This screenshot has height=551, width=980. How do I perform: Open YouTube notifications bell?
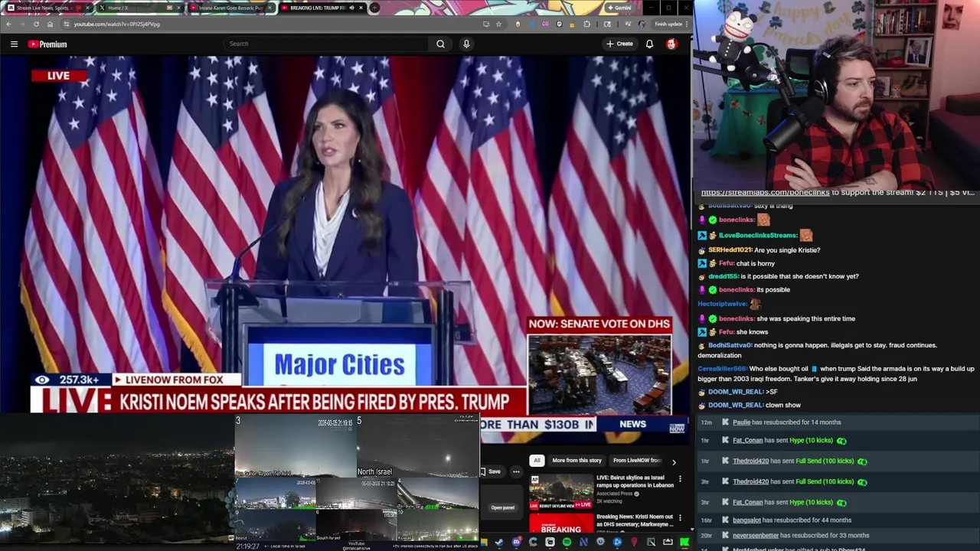click(x=649, y=44)
